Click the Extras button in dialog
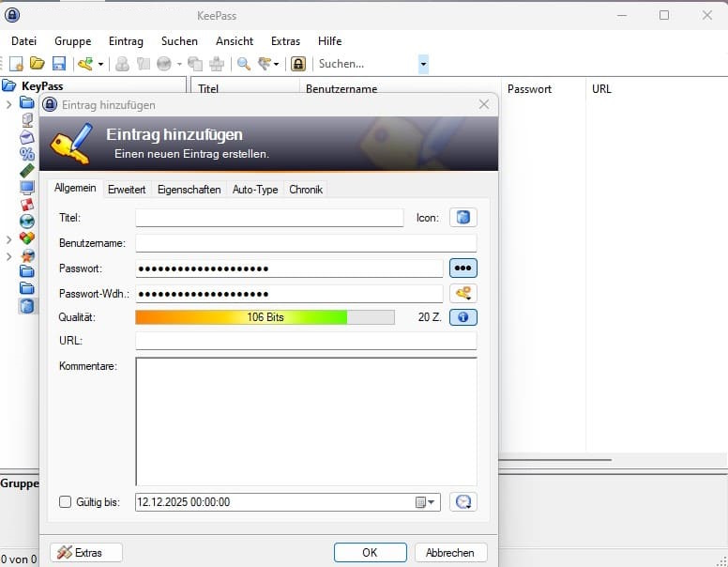Image resolution: width=728 pixels, height=567 pixels. point(86,553)
